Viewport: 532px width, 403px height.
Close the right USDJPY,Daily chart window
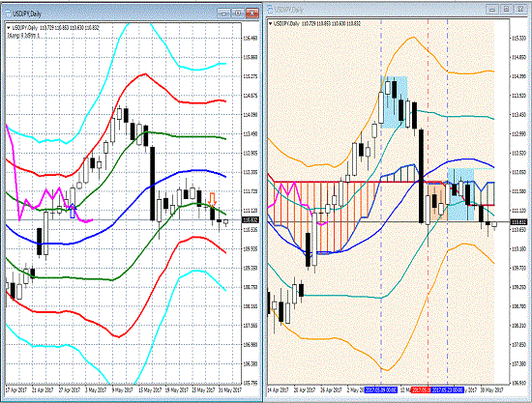coord(520,9)
